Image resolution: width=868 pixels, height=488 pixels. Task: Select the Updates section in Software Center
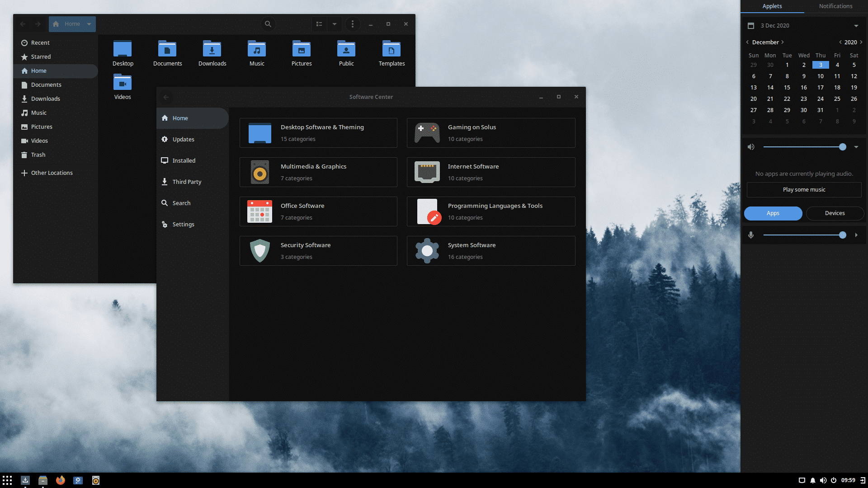[183, 139]
